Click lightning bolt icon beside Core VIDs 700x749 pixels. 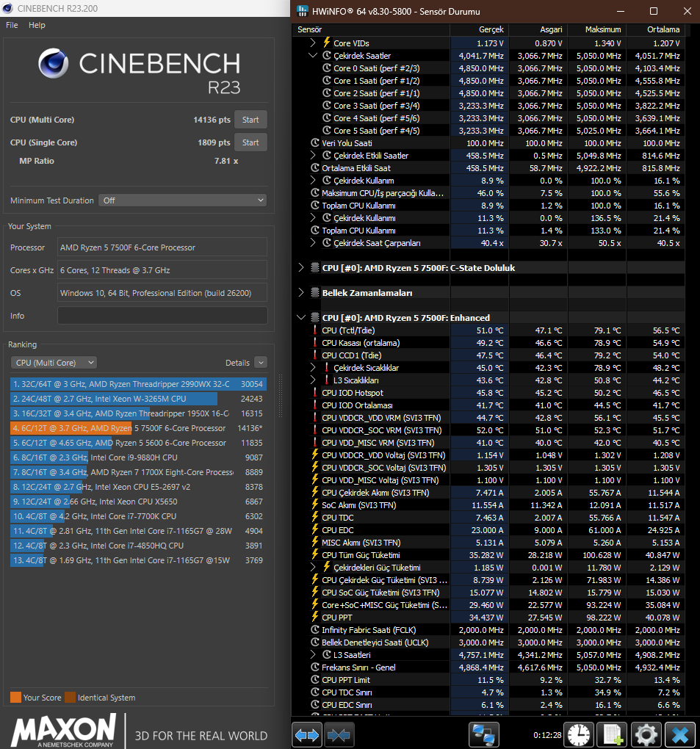point(327,43)
